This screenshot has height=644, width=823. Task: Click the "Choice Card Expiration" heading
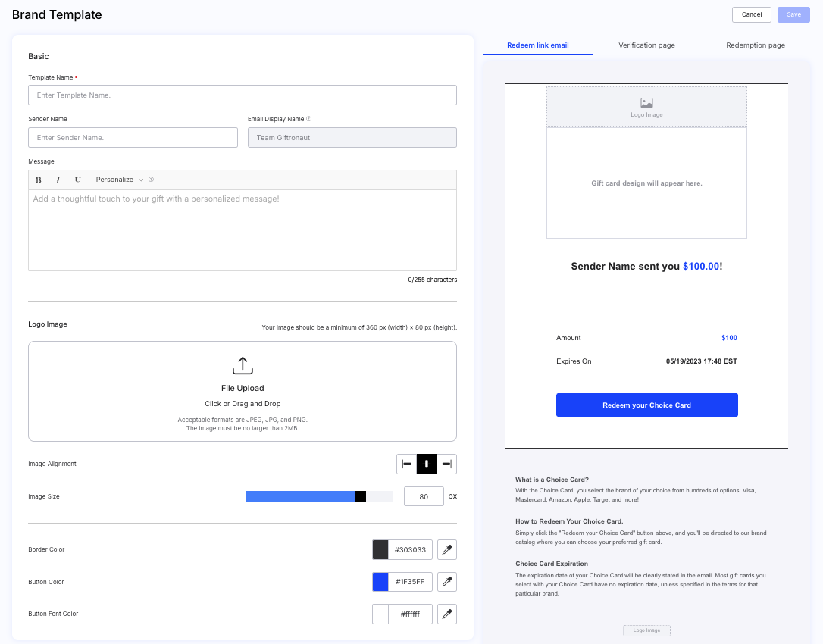coord(552,564)
